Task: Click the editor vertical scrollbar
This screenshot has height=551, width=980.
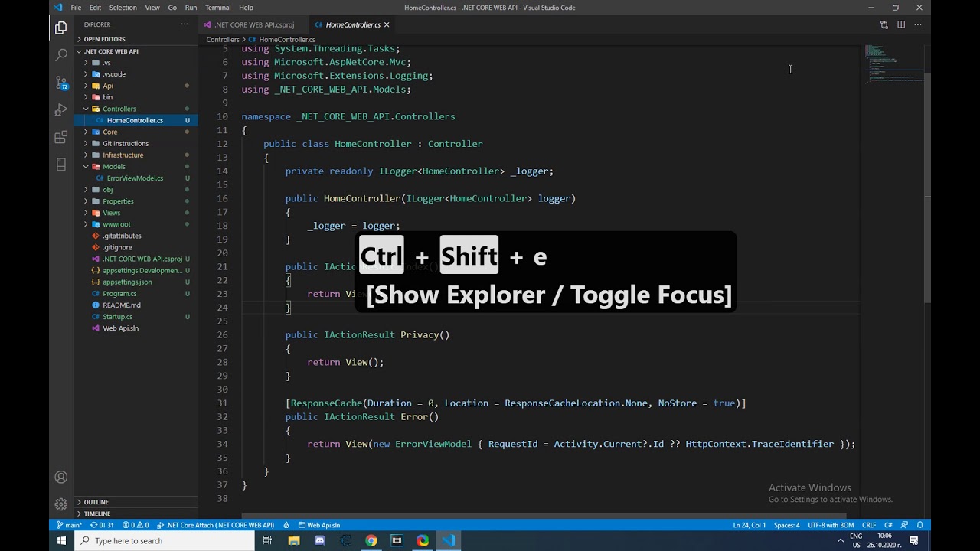Action: [x=927, y=187]
